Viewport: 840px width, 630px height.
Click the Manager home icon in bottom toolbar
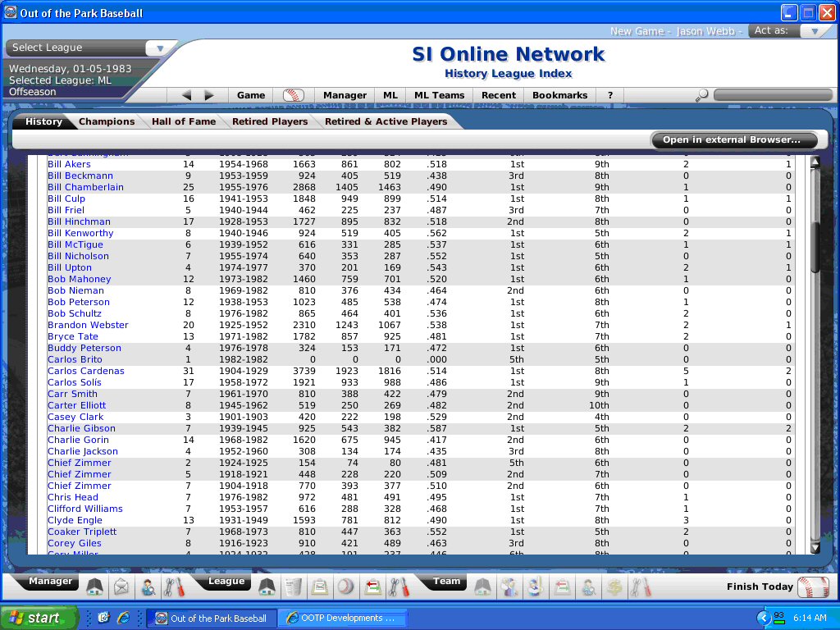coord(95,587)
